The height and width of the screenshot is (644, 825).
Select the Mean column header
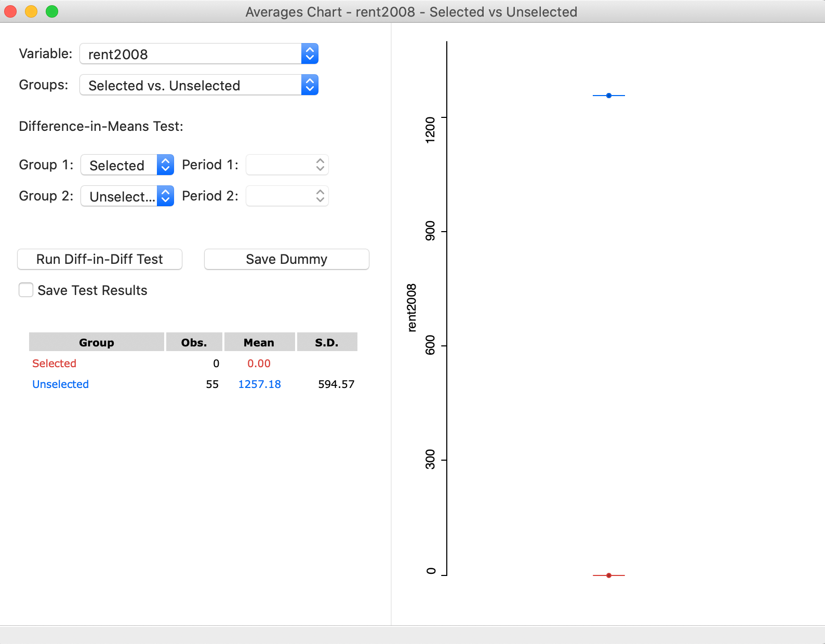(x=259, y=342)
